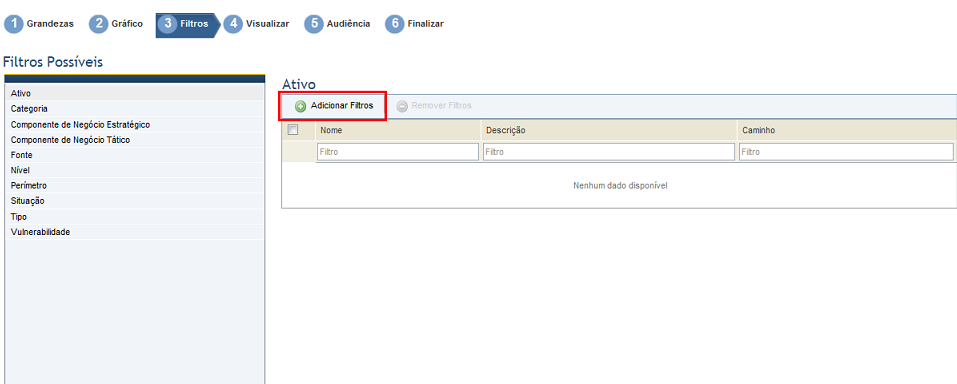The width and height of the screenshot is (957, 384).
Task: Select Perímetro filter option
Action: (134, 186)
